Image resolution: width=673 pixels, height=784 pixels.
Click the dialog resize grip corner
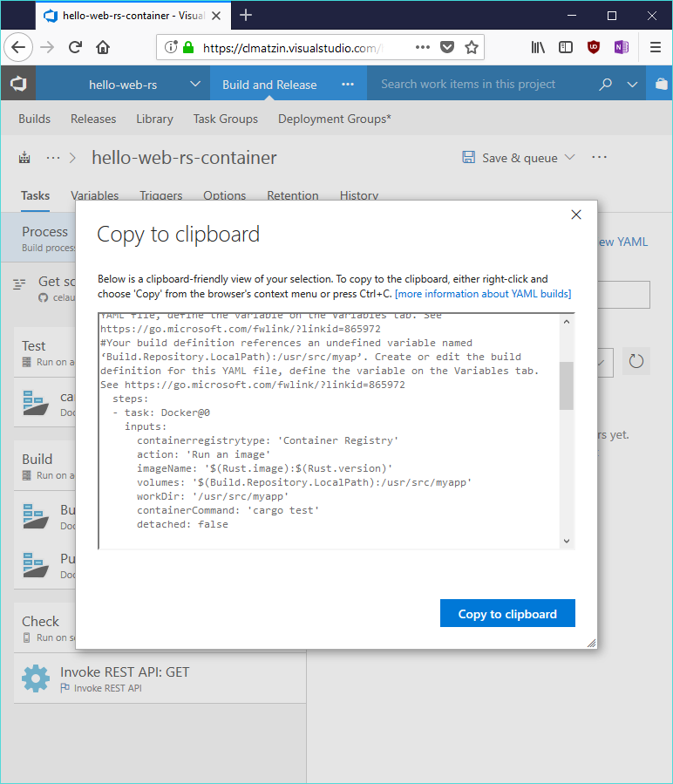tap(592, 644)
